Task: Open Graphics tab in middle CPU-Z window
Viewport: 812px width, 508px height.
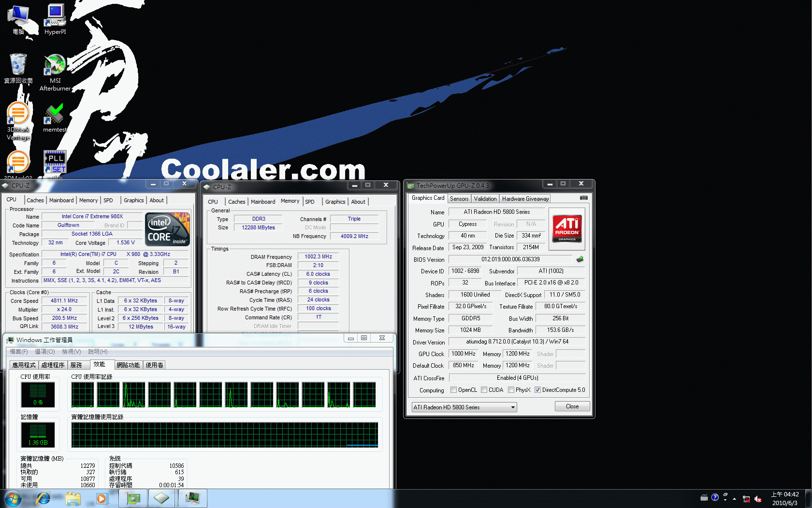Action: pyautogui.click(x=335, y=202)
